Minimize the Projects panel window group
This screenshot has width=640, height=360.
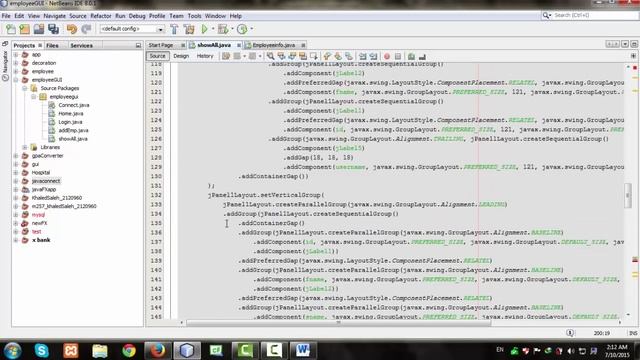[x=138, y=46]
